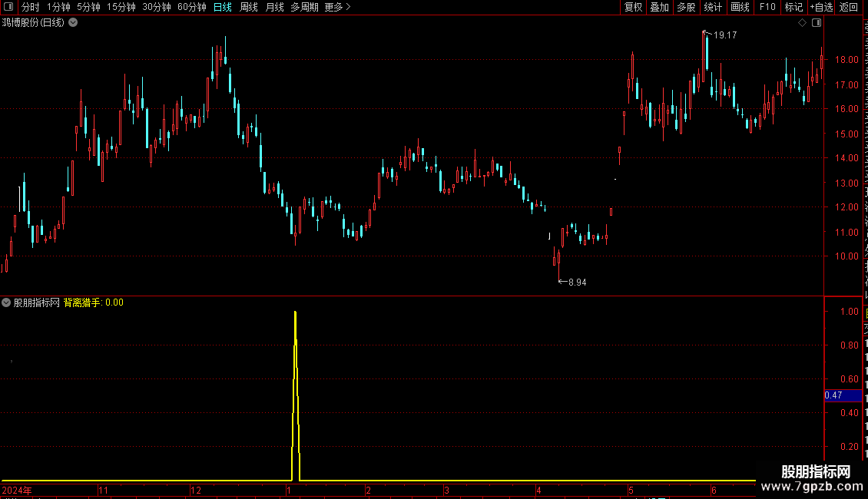
Task: Click the month 11 marker on time axis
Action: [x=104, y=491]
